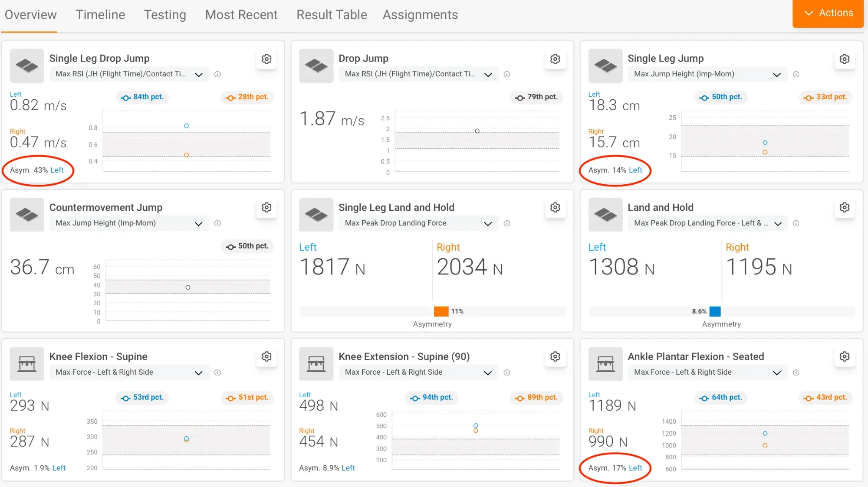Open settings gear on Drop Jump card
Image resolution: width=868 pixels, height=487 pixels.
(x=555, y=59)
